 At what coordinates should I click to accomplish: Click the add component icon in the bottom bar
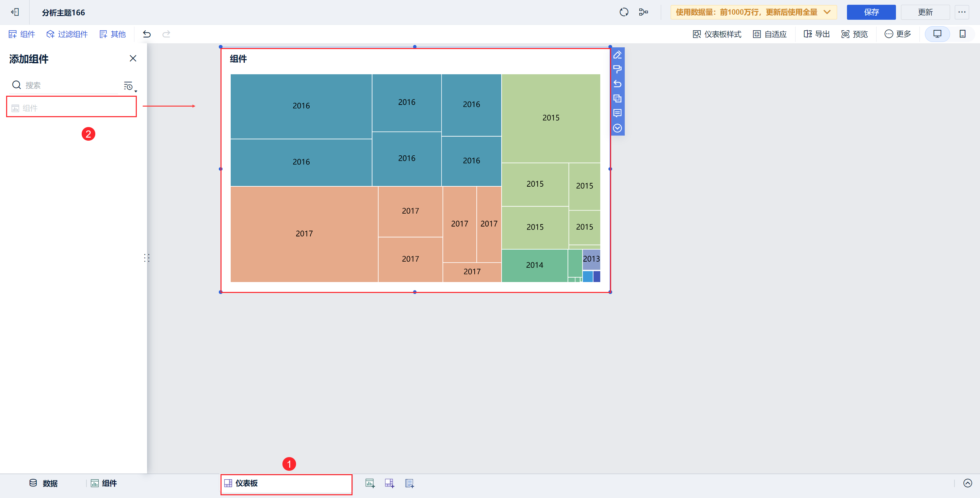pos(370,483)
